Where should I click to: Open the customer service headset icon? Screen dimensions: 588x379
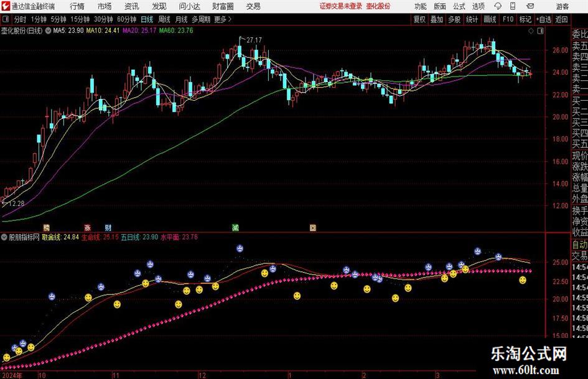[498, 6]
